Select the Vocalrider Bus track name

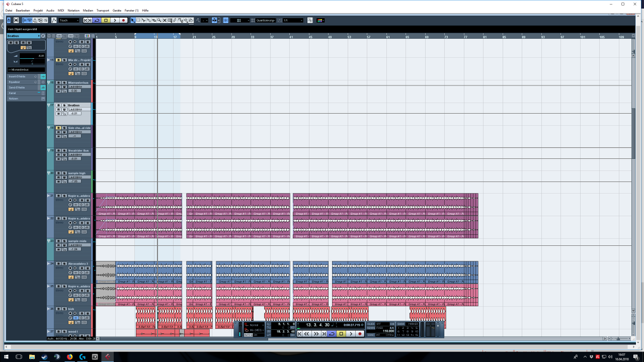(x=78, y=150)
